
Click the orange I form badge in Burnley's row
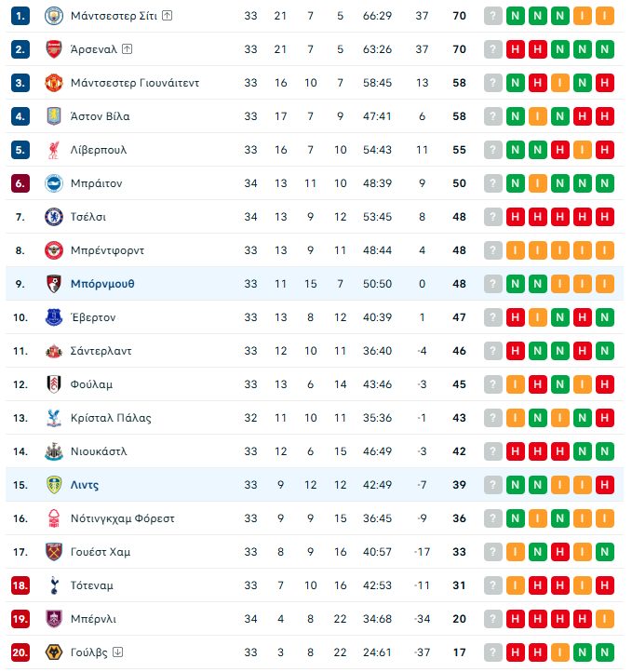(x=605, y=619)
